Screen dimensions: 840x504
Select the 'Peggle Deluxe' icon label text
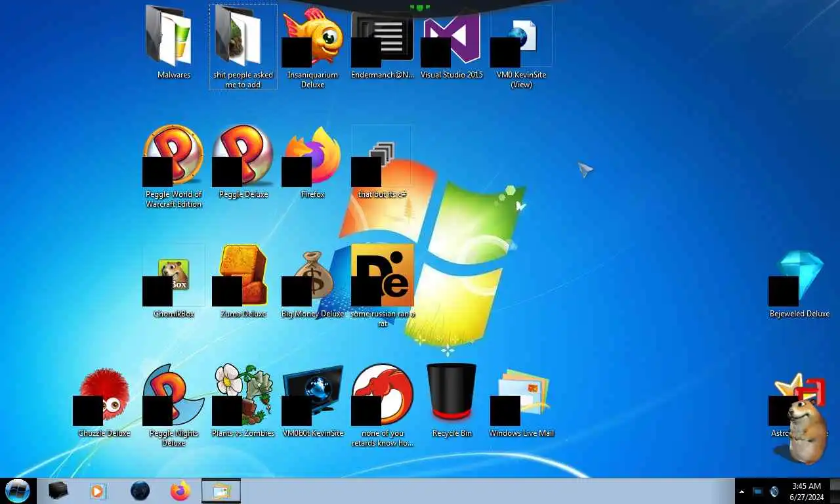pos(243,194)
